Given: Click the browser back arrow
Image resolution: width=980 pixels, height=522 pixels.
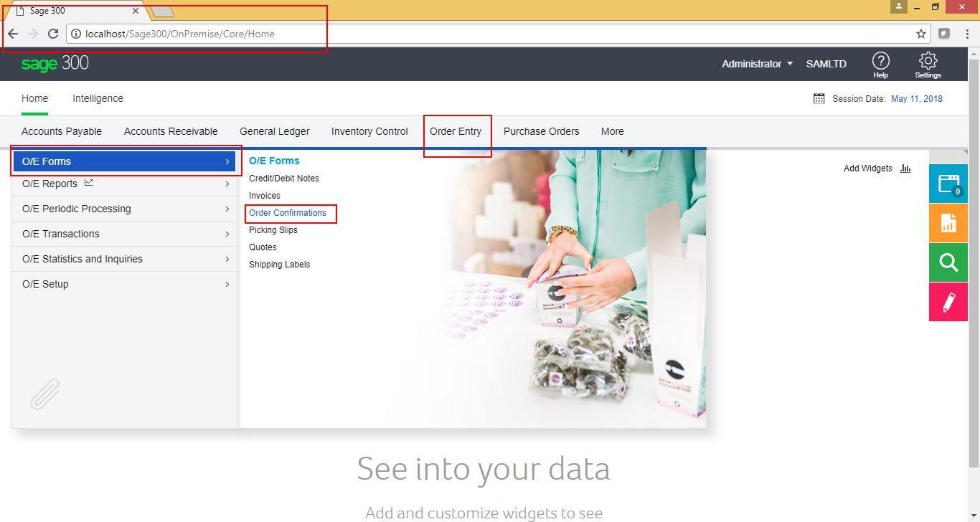Looking at the screenshot, I should 13,34.
